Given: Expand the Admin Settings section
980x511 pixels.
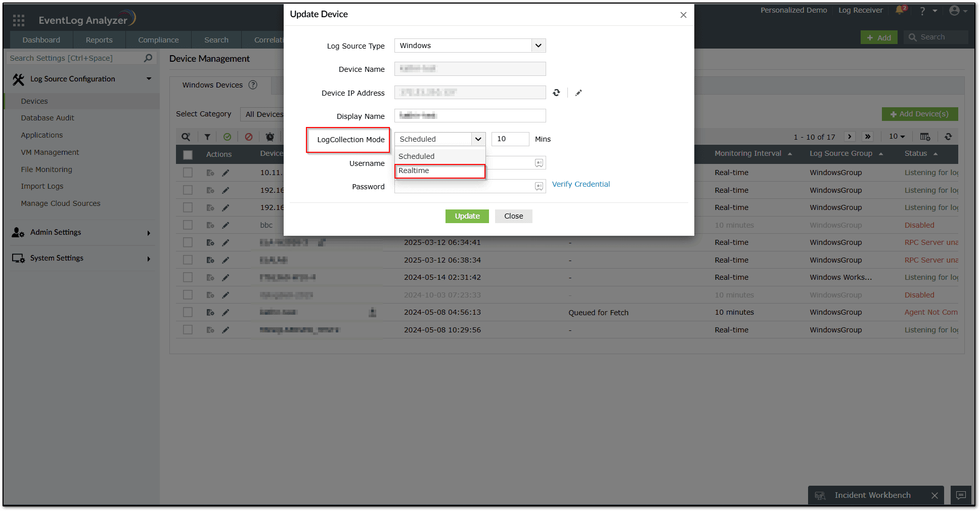Looking at the screenshot, I should point(149,233).
